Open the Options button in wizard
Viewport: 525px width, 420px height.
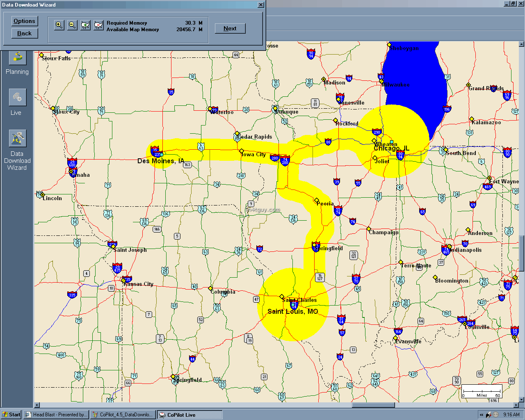point(25,21)
